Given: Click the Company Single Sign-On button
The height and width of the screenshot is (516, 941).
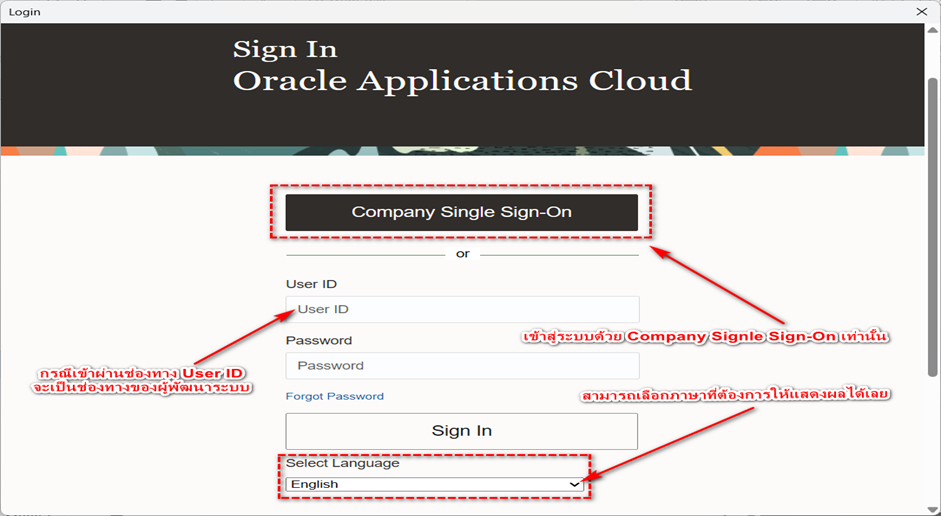Looking at the screenshot, I should 461,212.
